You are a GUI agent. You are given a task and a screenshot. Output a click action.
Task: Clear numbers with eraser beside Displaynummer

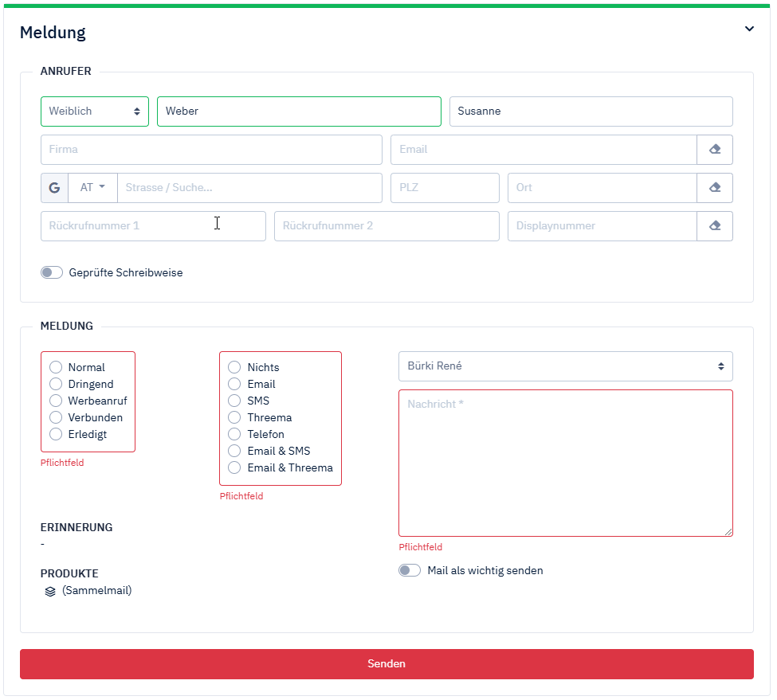tap(714, 226)
